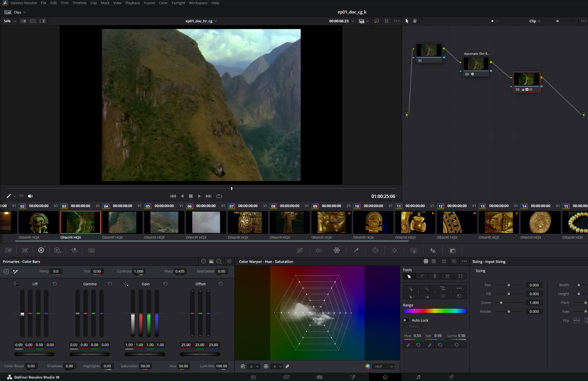Open the Fusion menu
588x381 pixels.
coord(149,3)
